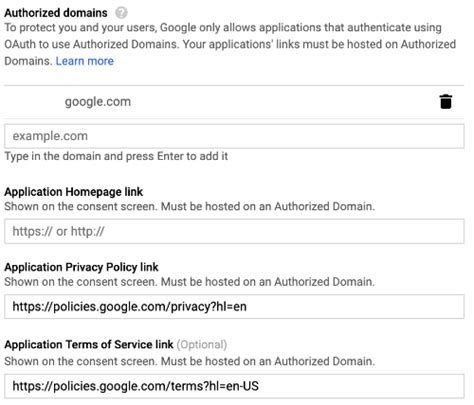Viewport: 474px width, 405px height.
Task: Click the Application Privacy Policy link label
Action: (81, 267)
